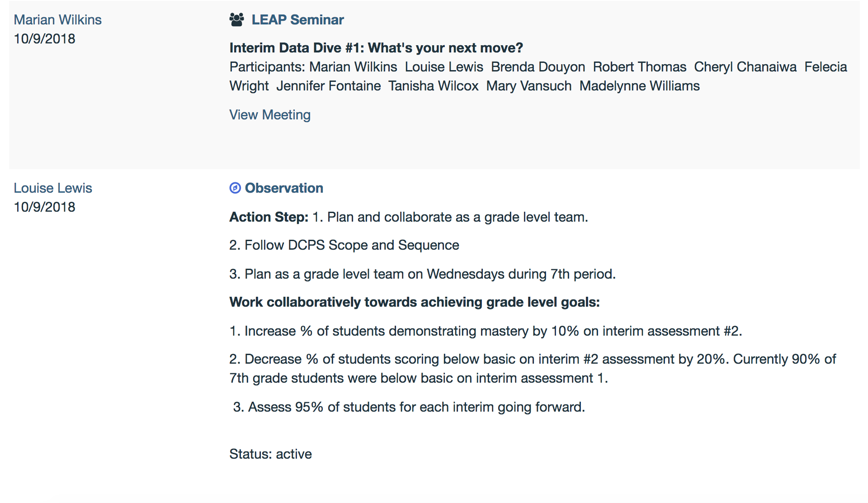Open the Marian Wilkins name link
Image resolution: width=868 pixels, height=503 pixels.
[57, 20]
